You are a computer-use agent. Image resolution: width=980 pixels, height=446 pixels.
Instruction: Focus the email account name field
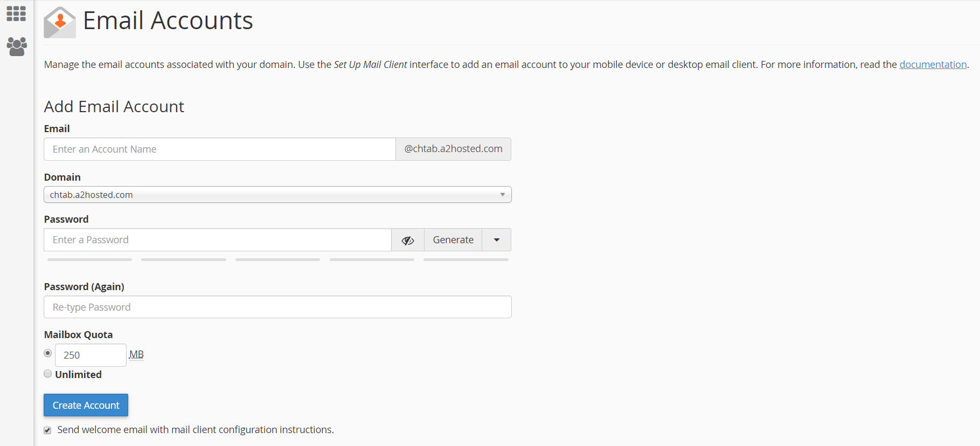pos(220,149)
